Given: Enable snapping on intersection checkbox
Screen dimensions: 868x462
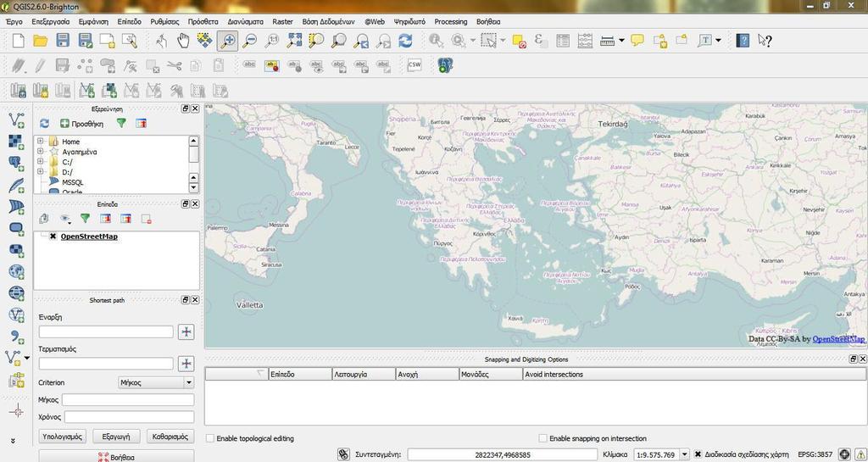Looking at the screenshot, I should [x=543, y=438].
